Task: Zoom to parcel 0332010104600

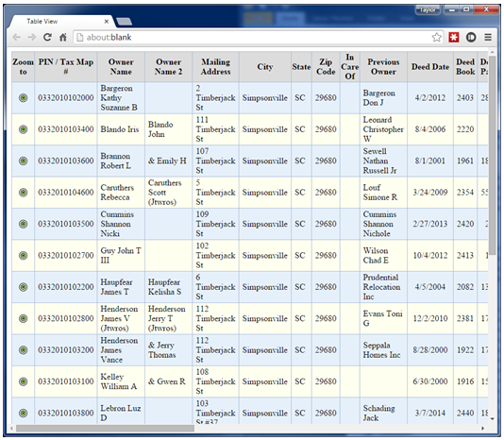Action: click(x=24, y=193)
